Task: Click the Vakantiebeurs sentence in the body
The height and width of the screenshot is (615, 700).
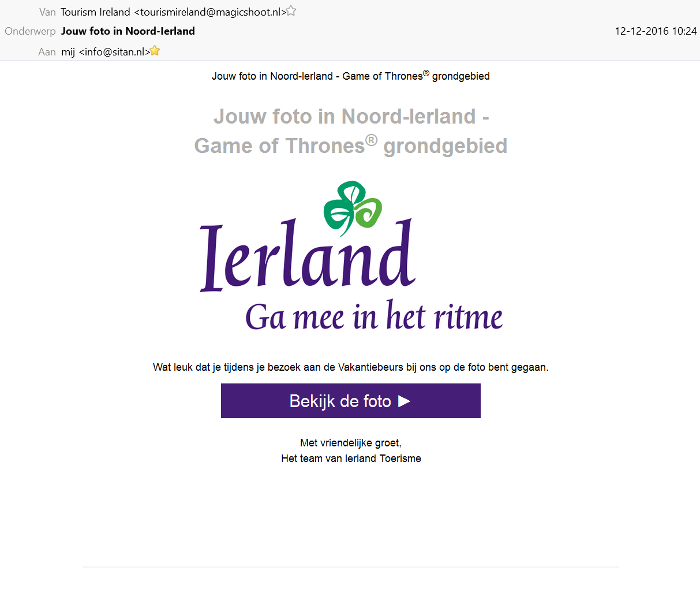Action: [x=351, y=367]
